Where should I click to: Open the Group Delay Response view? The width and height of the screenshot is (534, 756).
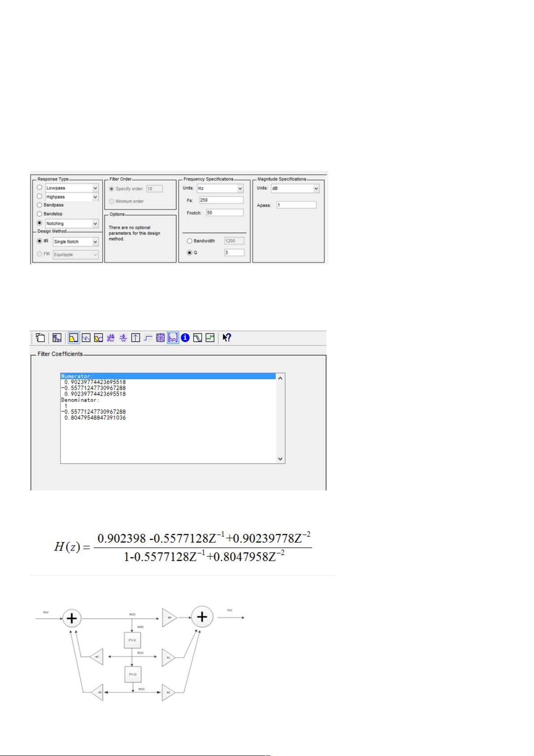pos(111,338)
